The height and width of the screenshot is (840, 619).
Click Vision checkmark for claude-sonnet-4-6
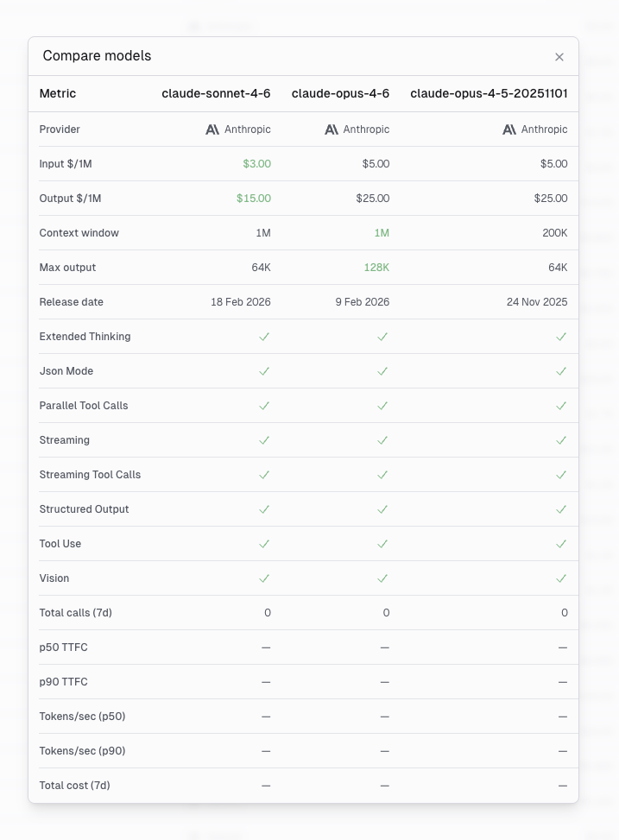tap(264, 578)
